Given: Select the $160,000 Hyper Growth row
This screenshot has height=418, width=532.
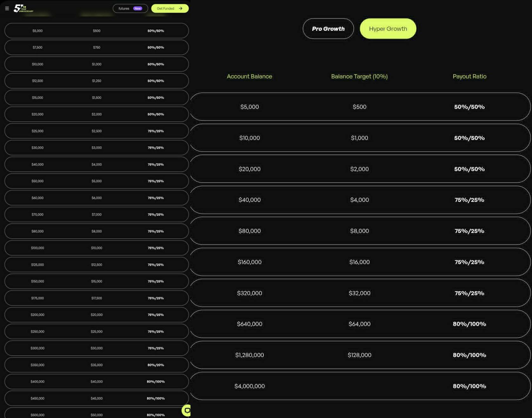Looking at the screenshot, I should (x=360, y=262).
